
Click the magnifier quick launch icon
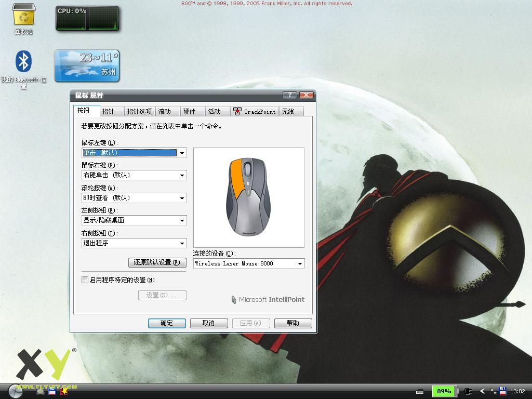pyautogui.click(x=41, y=392)
